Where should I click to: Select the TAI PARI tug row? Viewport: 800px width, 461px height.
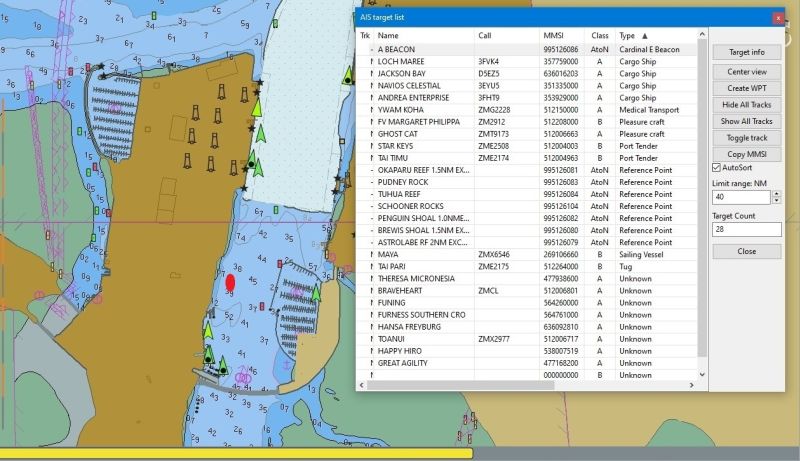[527, 267]
